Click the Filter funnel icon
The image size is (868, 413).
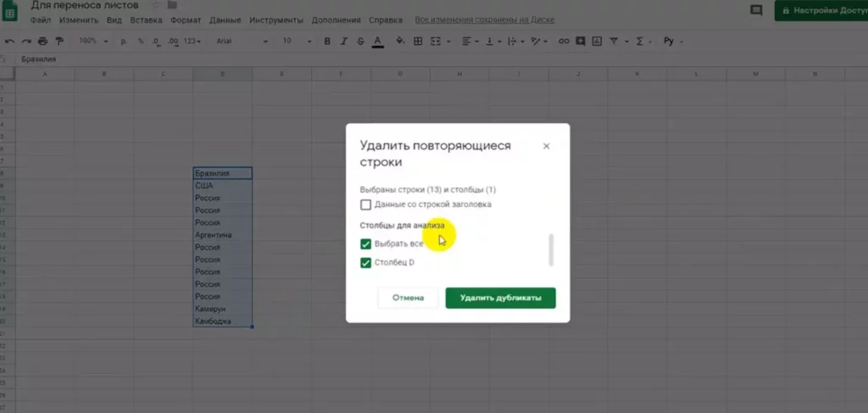pos(614,42)
